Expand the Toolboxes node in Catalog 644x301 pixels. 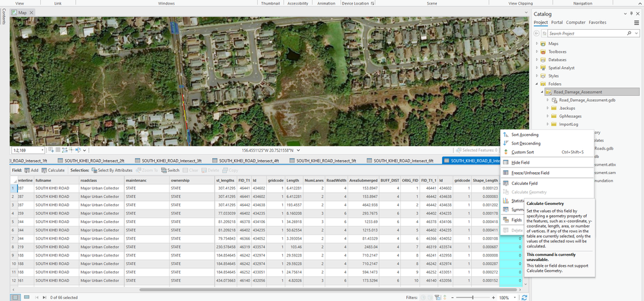pyautogui.click(x=537, y=52)
